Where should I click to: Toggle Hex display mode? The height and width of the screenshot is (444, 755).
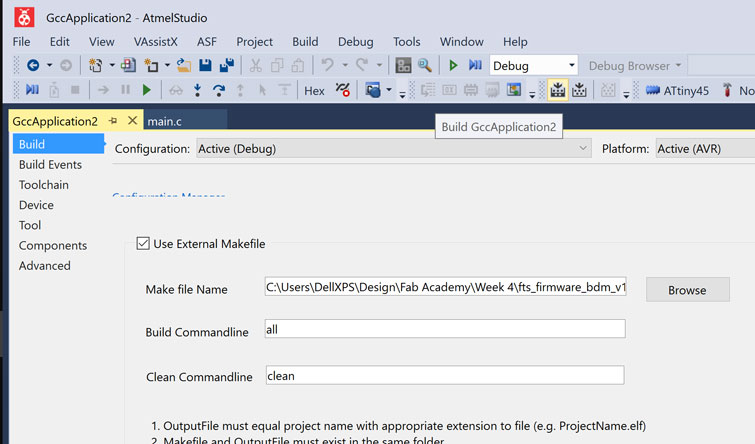click(x=314, y=91)
